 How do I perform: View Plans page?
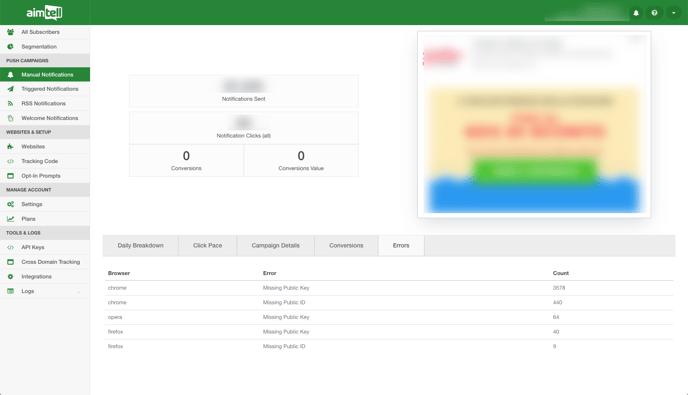pos(45,219)
